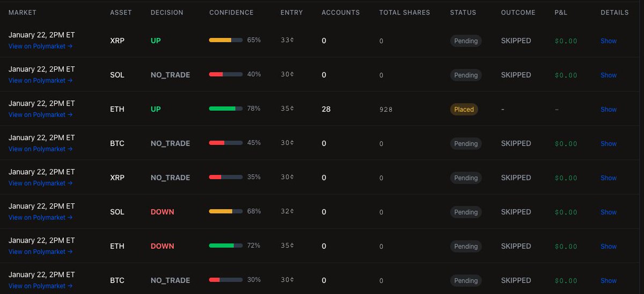Viewport: 644px width, 294px height.
Task: Open View on Polymarket link in SOL DOWN row
Action: (x=40, y=218)
